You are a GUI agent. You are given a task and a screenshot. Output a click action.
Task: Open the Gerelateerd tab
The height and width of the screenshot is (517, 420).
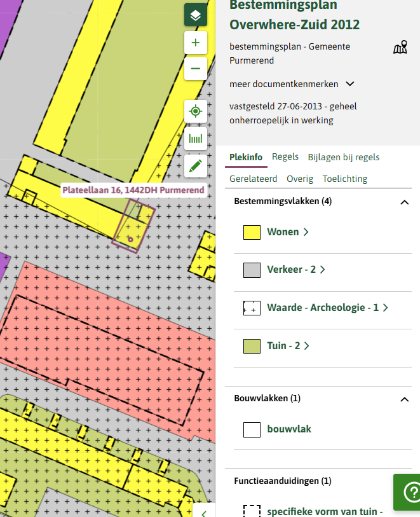coord(254,179)
